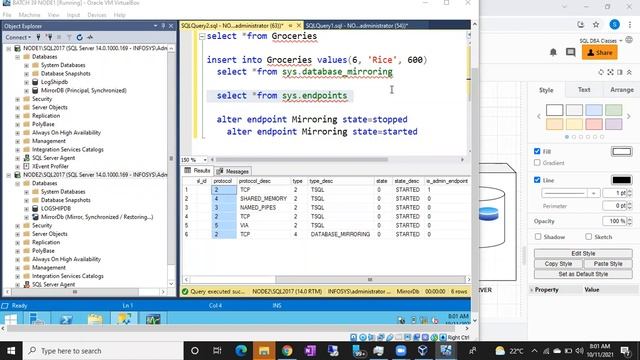Expand Always On High Availability under NODE1
This screenshot has height=360, width=640.
tap(18, 133)
